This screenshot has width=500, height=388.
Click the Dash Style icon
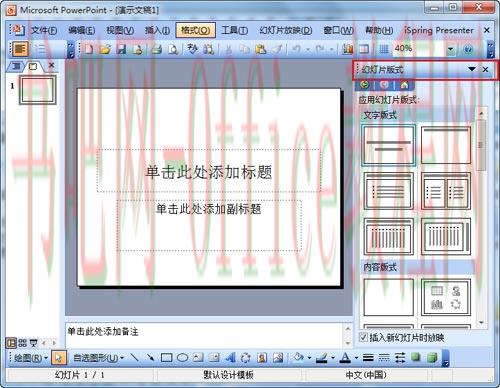384,358
